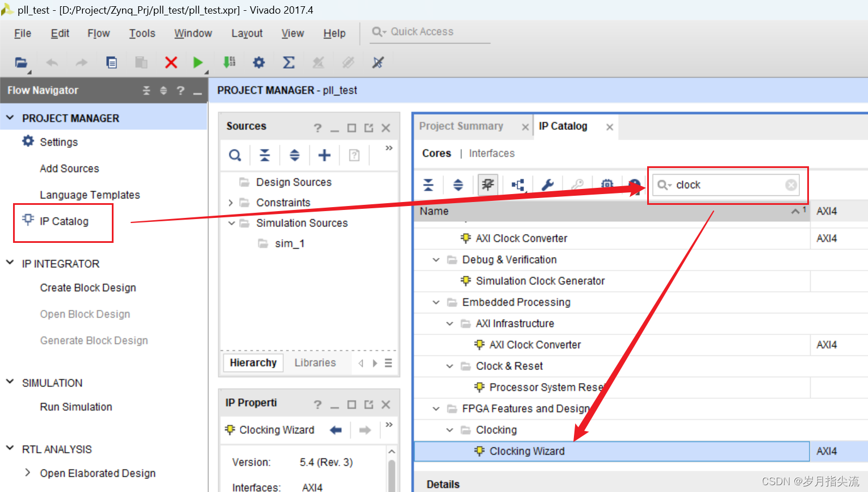Click the Quick Access search field

pyautogui.click(x=430, y=32)
